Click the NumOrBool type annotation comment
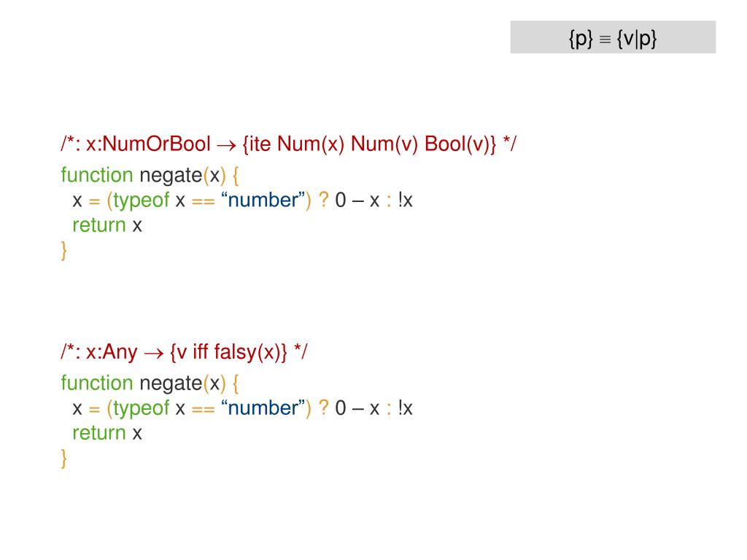Image resolution: width=747 pixels, height=560 pixels. (289, 144)
